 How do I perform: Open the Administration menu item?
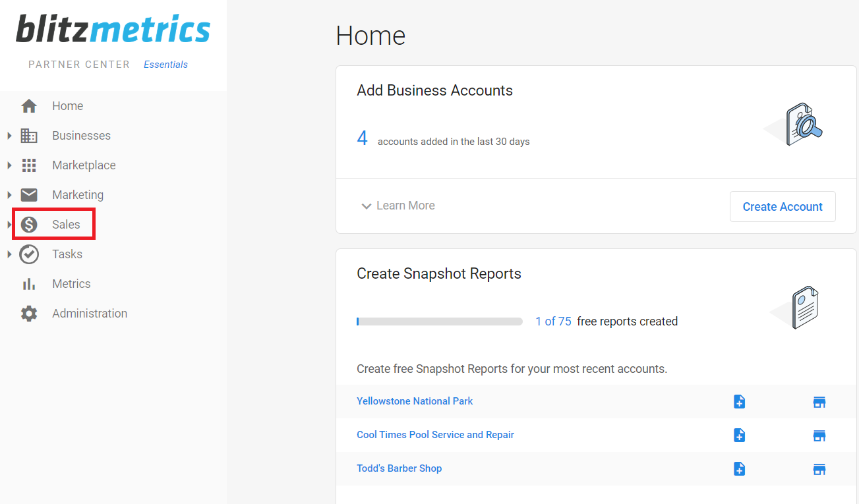click(90, 314)
